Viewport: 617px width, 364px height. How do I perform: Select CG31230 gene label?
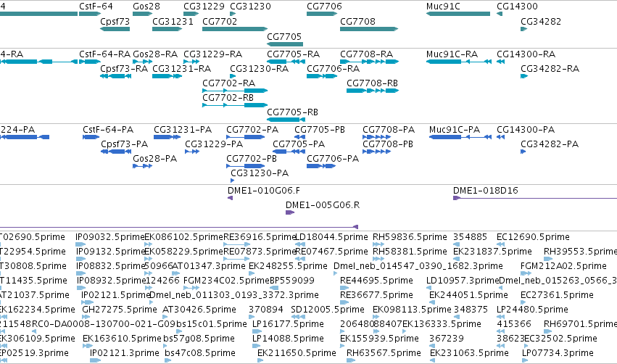[250, 7]
